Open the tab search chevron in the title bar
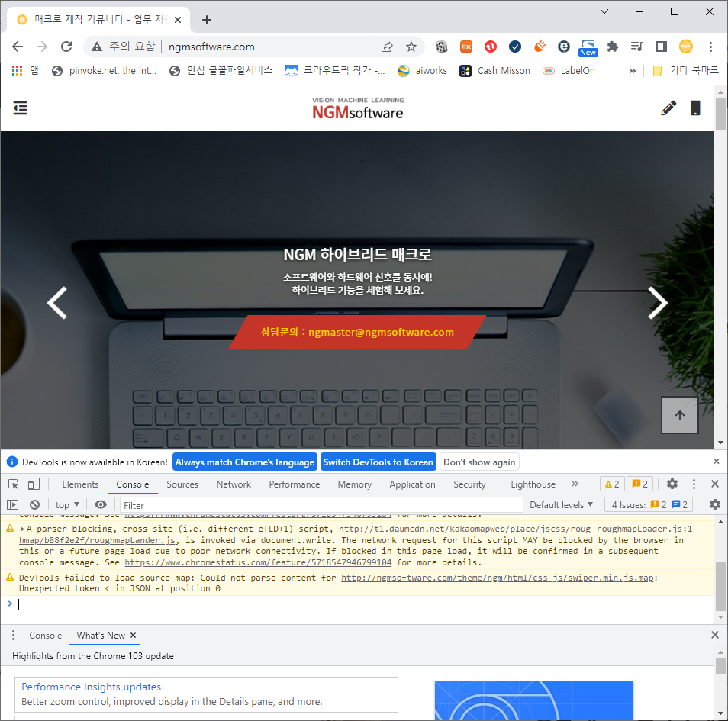 (604, 11)
